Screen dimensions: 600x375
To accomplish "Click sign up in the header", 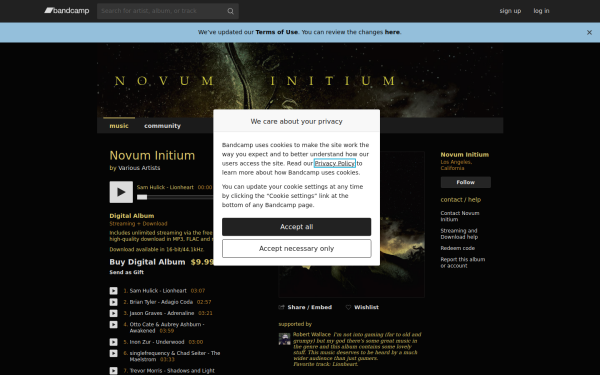I will (x=510, y=11).
